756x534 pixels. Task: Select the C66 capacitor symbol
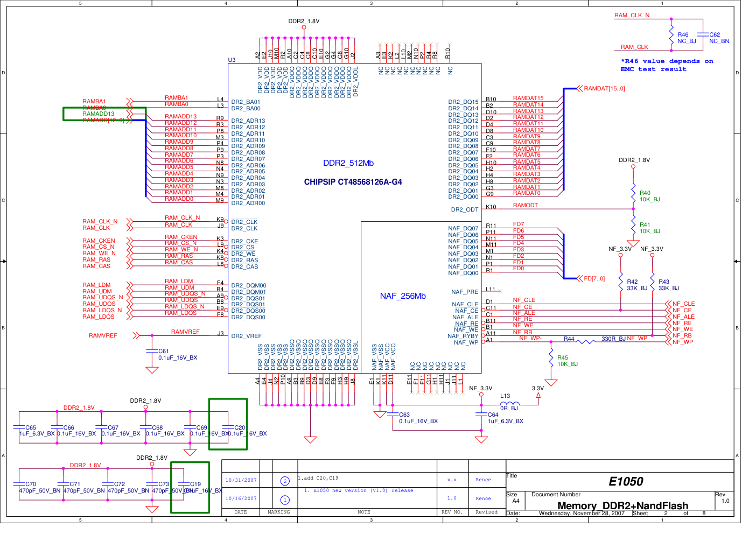pos(57,427)
